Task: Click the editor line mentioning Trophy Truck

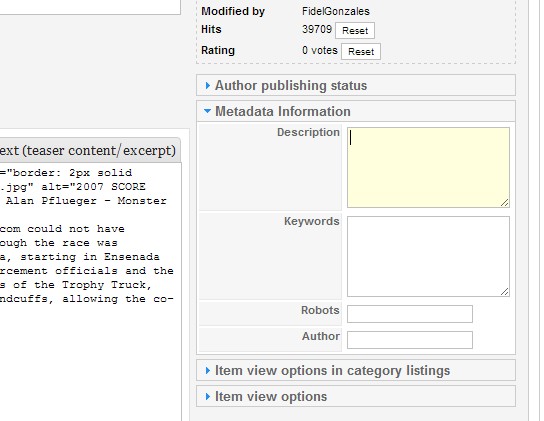Action: coord(76,285)
